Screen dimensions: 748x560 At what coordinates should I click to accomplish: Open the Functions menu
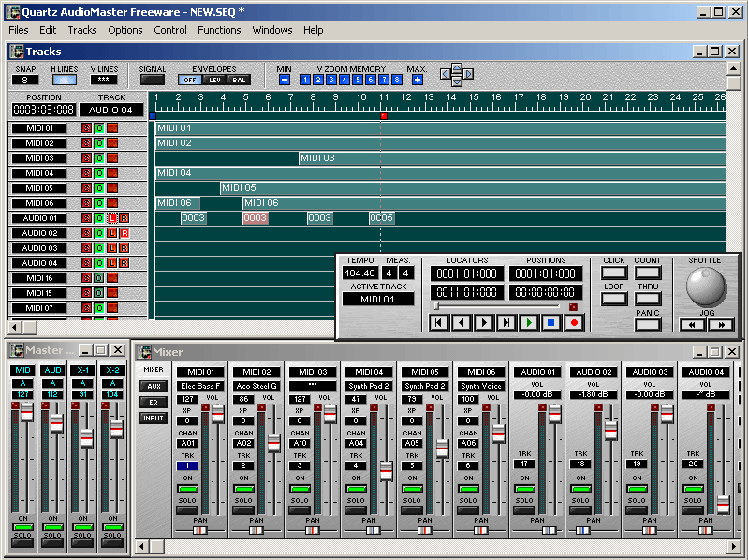[x=219, y=30]
